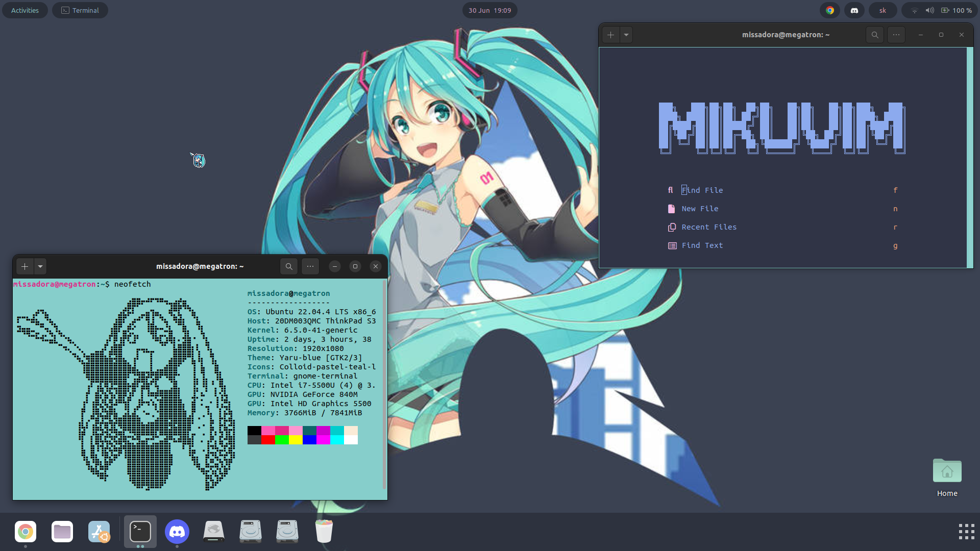Open Google Chrome from the dock
980x551 pixels.
26,532
